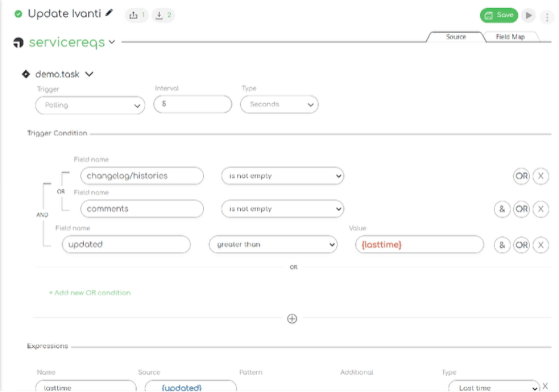Screen dimensions: 559x392
Task: Click the {updated} expression source input
Action: point(191,386)
